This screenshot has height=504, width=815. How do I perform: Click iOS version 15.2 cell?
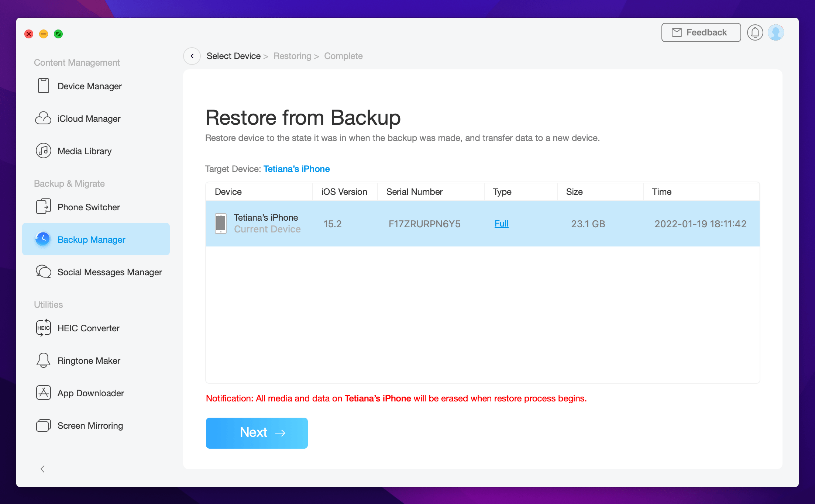click(333, 224)
